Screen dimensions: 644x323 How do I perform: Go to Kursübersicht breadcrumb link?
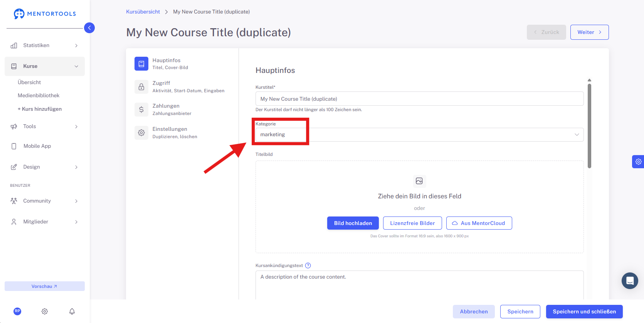143,12
